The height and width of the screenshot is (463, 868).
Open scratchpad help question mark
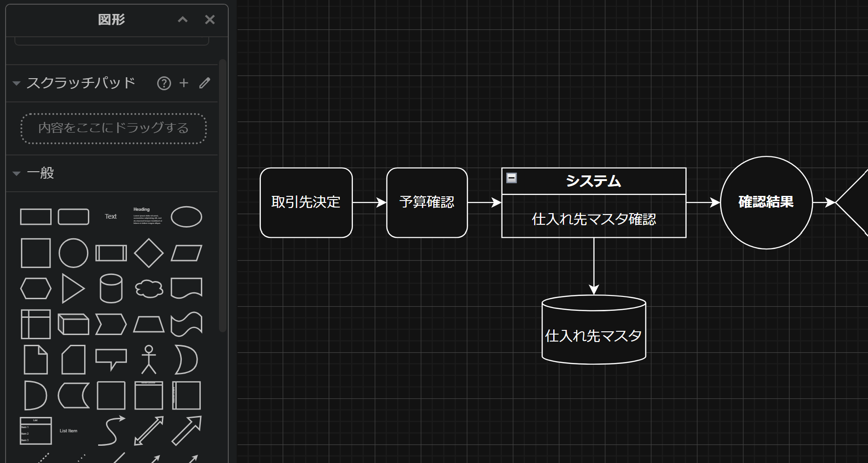(x=164, y=83)
